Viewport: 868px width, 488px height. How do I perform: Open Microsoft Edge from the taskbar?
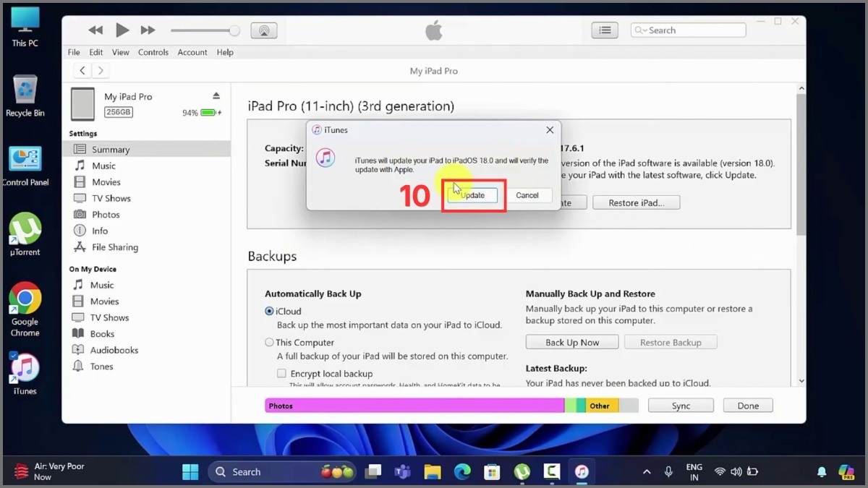coord(462,472)
